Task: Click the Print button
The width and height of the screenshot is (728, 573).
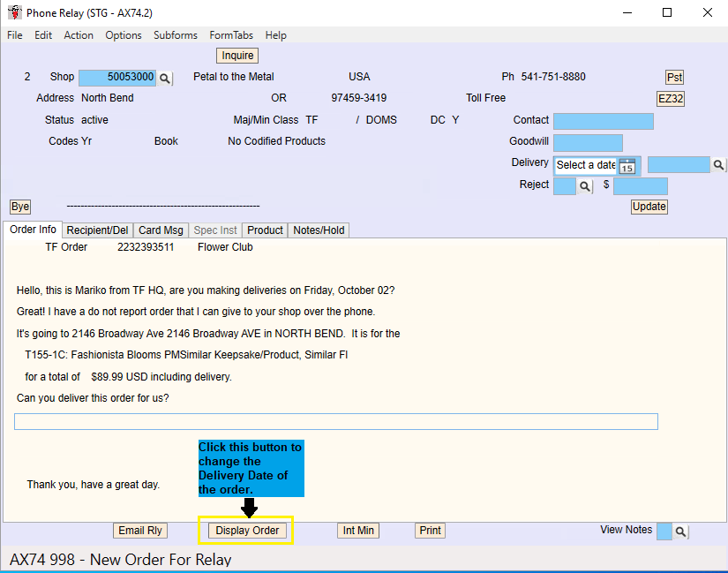Action: pyautogui.click(x=430, y=531)
